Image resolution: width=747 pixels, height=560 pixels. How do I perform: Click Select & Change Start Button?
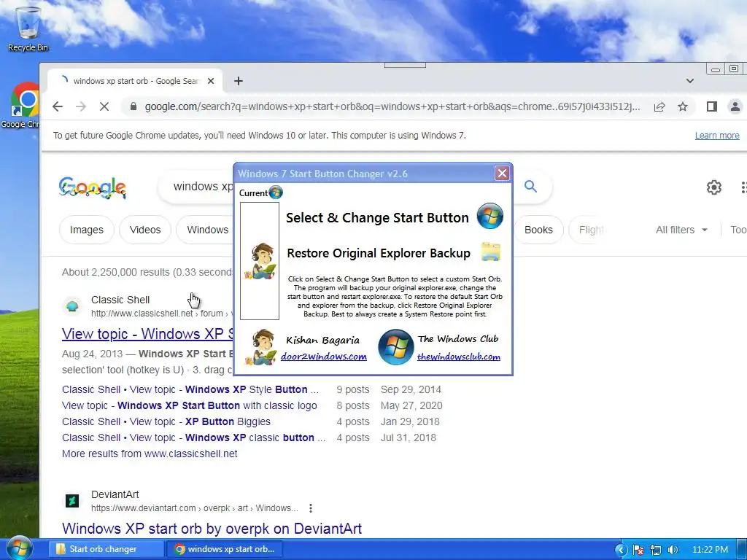pyautogui.click(x=377, y=217)
